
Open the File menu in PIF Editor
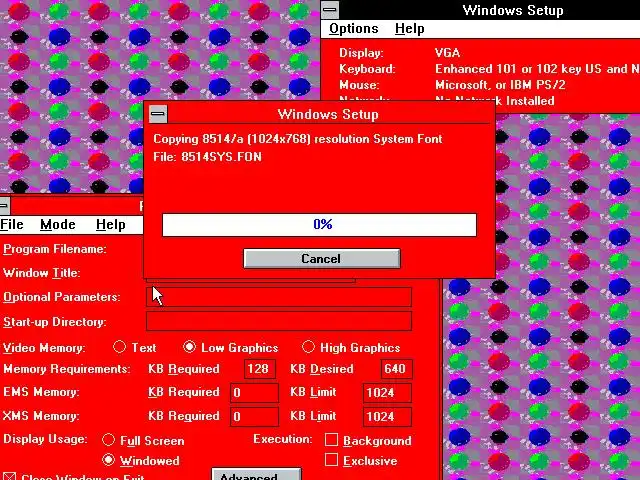[11, 224]
